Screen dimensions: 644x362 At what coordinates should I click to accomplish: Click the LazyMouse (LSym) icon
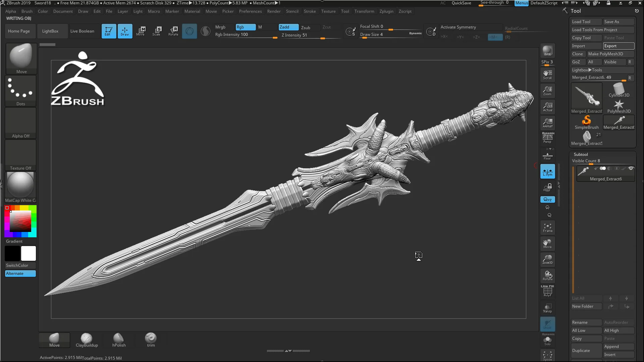[x=548, y=172]
